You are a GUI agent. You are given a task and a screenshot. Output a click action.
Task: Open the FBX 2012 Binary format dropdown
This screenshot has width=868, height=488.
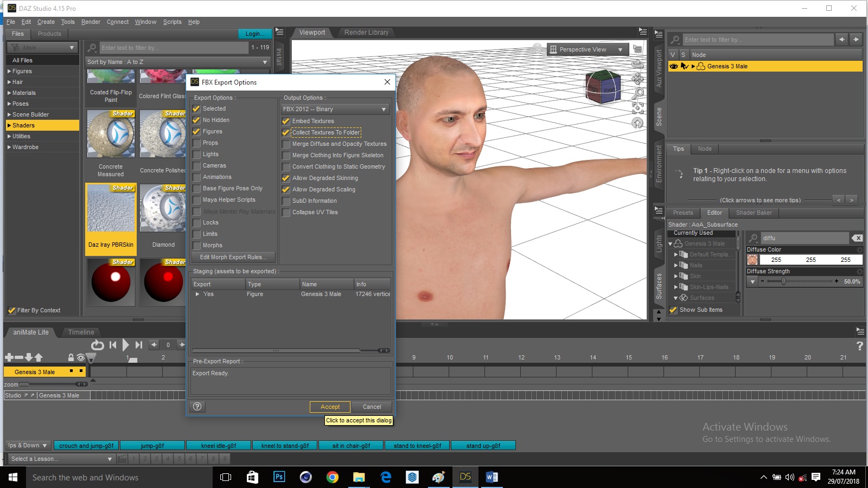pos(335,109)
